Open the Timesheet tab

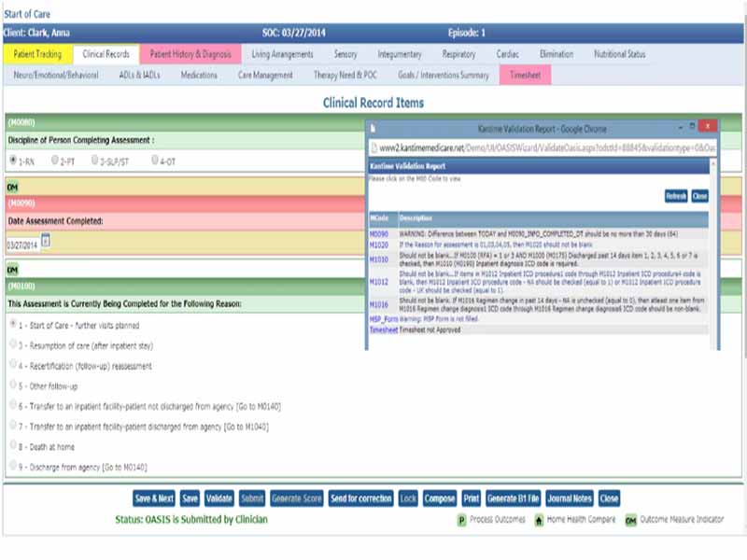[x=524, y=75]
